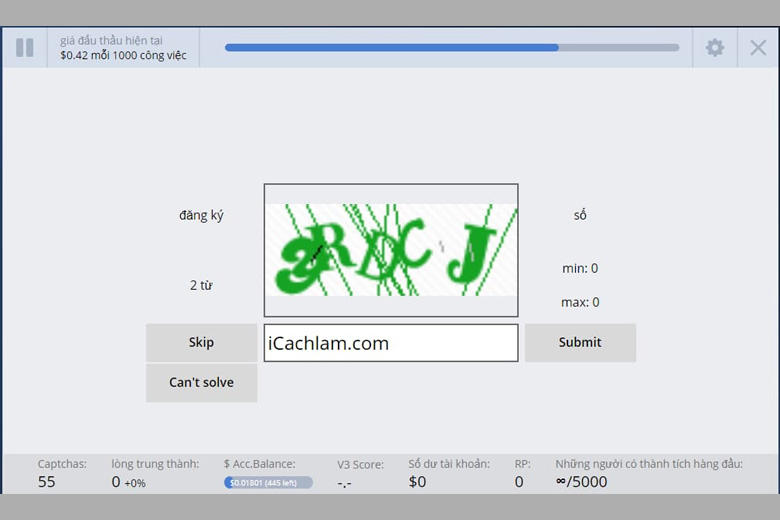Click the '2 từ' label
780x520 pixels.
(x=201, y=285)
